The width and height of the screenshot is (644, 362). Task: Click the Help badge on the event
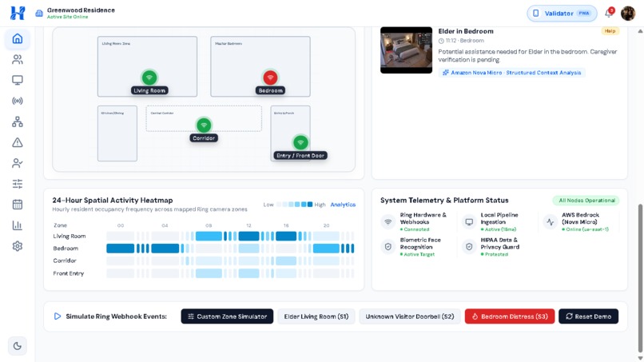pos(610,31)
